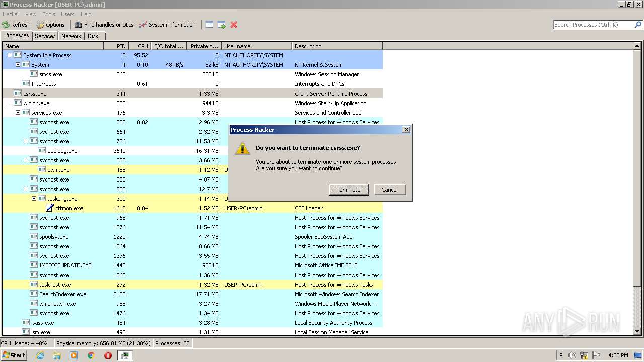Switch to the Disk tab

(x=93, y=36)
